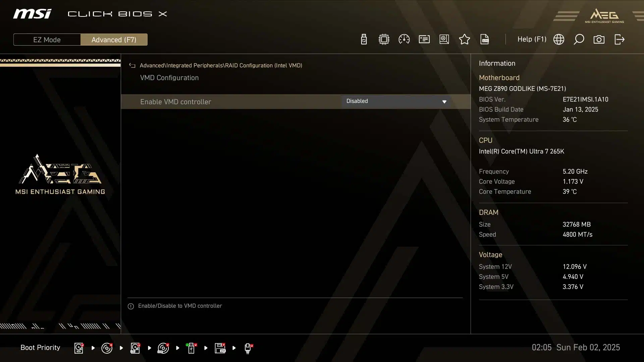This screenshot has height=362, width=644.
Task: Click the MEG logo at top right
Action: tap(604, 16)
